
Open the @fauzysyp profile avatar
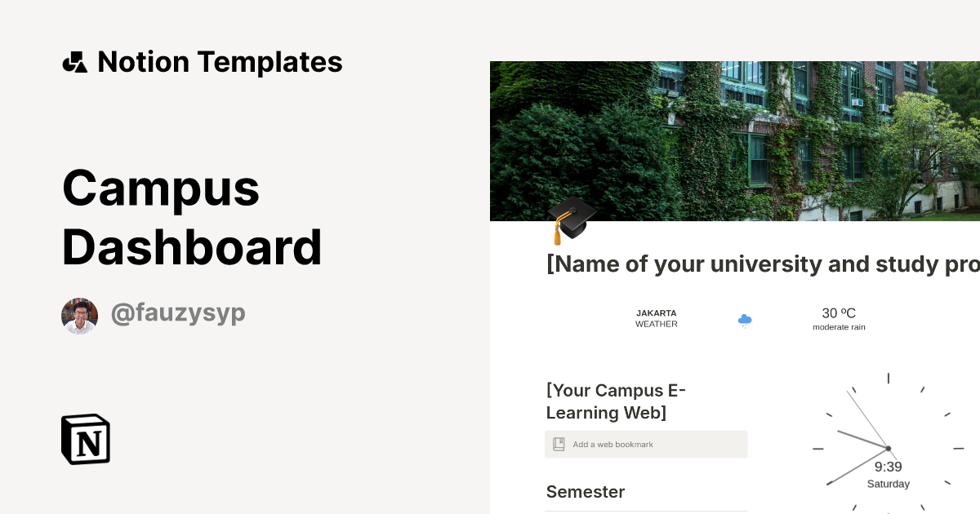coord(79,315)
